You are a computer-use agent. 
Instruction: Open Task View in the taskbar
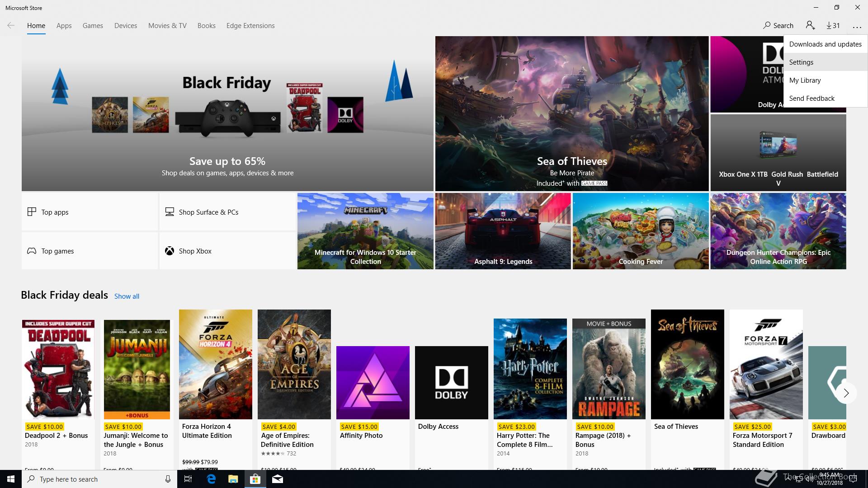[x=188, y=479]
